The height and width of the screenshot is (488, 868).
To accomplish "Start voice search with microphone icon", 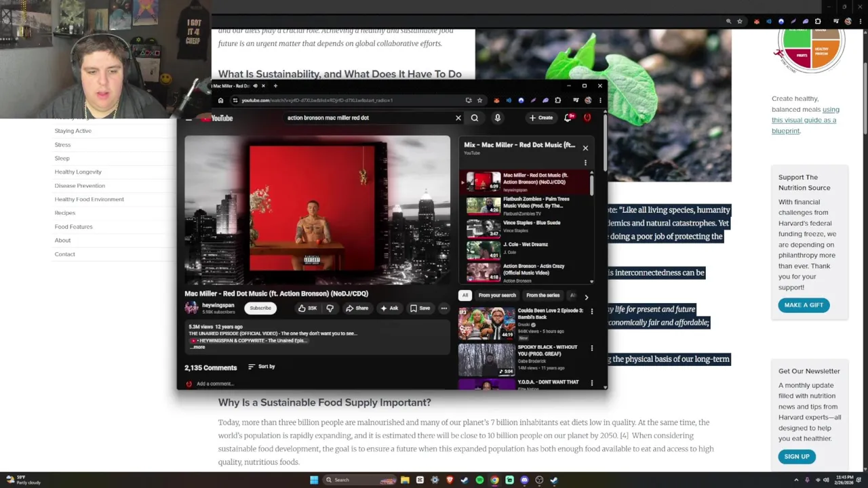I will click(x=497, y=118).
